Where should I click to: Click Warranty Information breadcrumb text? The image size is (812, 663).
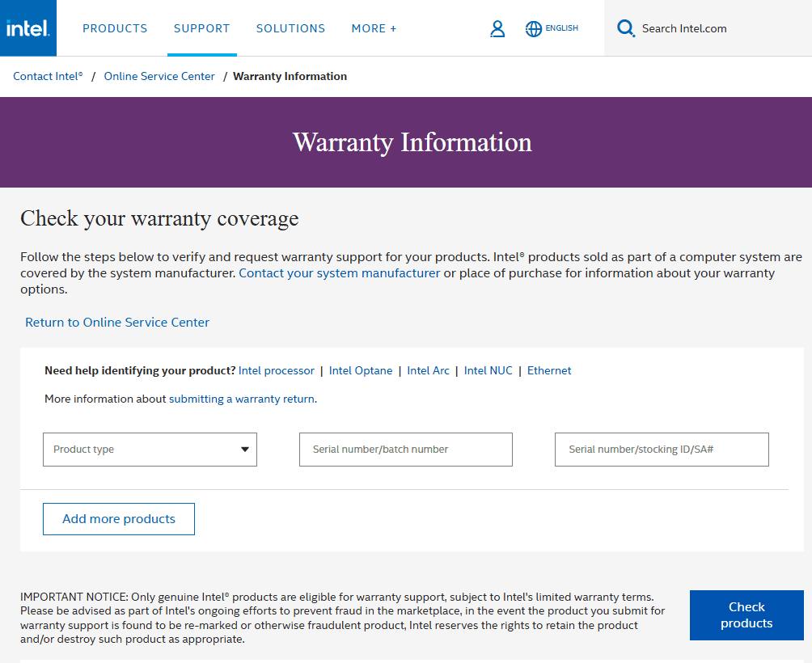pos(290,76)
